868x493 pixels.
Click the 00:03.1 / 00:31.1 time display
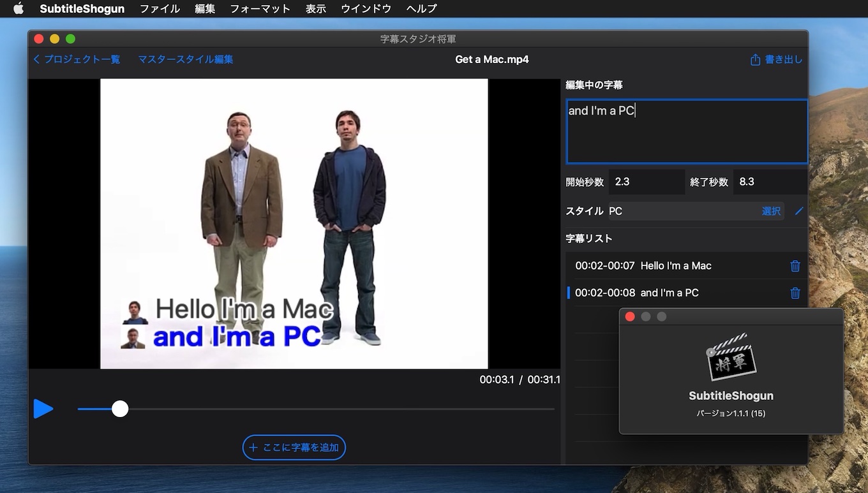520,379
